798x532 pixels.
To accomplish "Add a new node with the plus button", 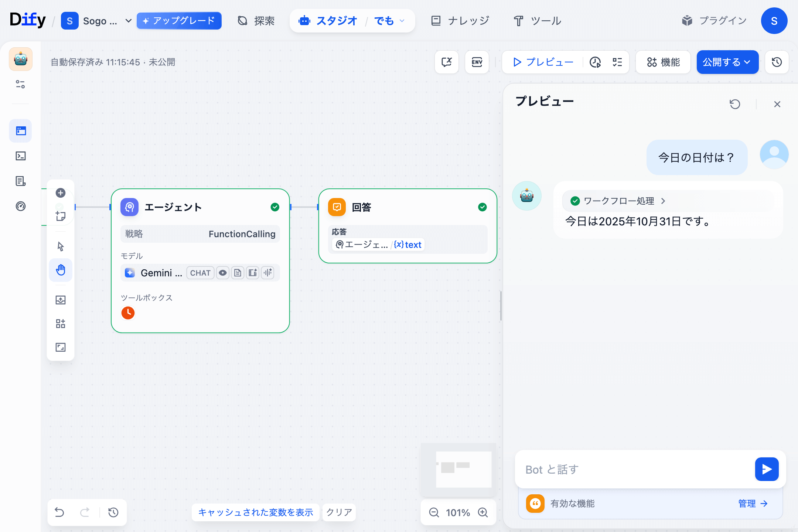I will 61,192.
